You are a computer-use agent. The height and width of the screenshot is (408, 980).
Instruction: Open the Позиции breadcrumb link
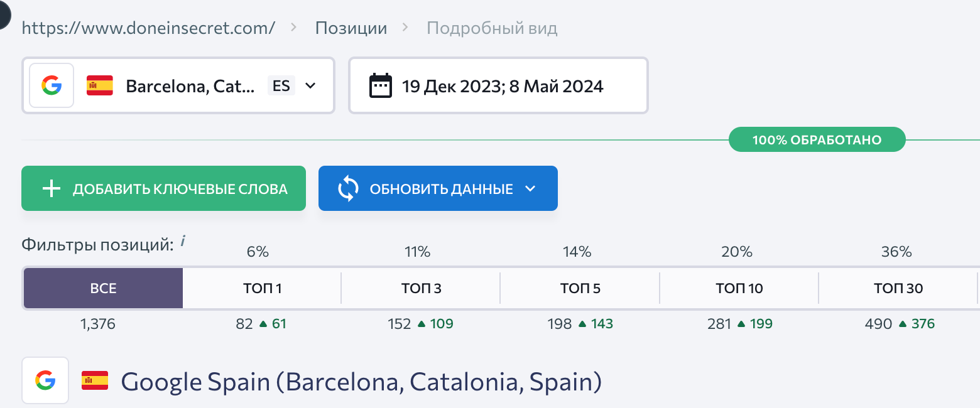point(351,28)
